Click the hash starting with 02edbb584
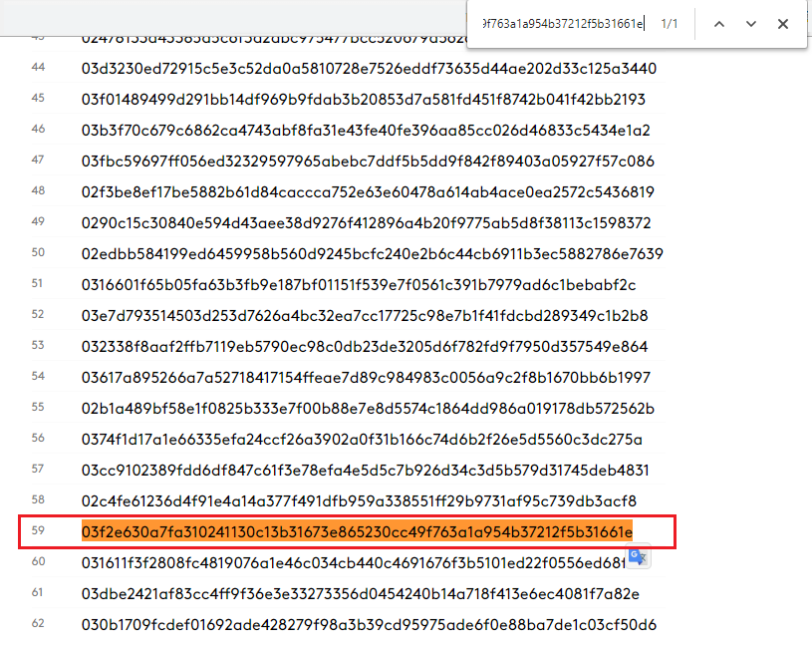The width and height of the screenshot is (812, 650). 372,254
